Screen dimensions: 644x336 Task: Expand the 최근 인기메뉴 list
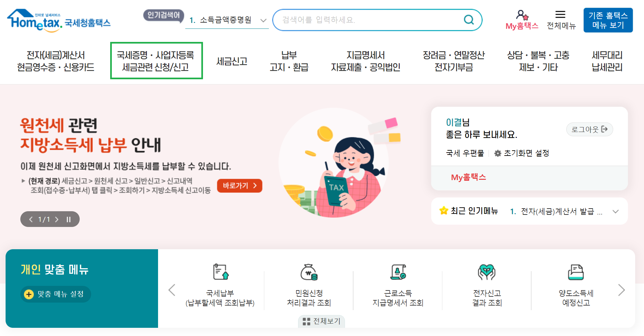pyautogui.click(x=615, y=211)
